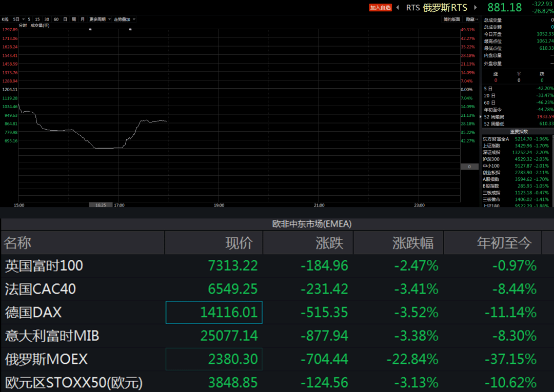554x392 pixels.
Task: Click the previous index left arrow
Action: pos(398,8)
